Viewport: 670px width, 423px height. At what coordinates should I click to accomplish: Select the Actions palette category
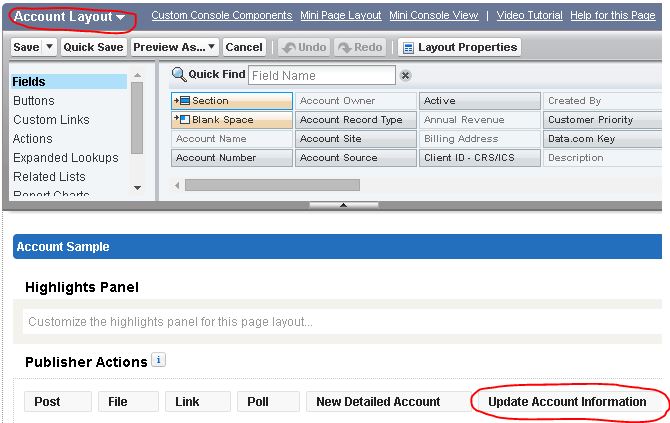coord(33,139)
